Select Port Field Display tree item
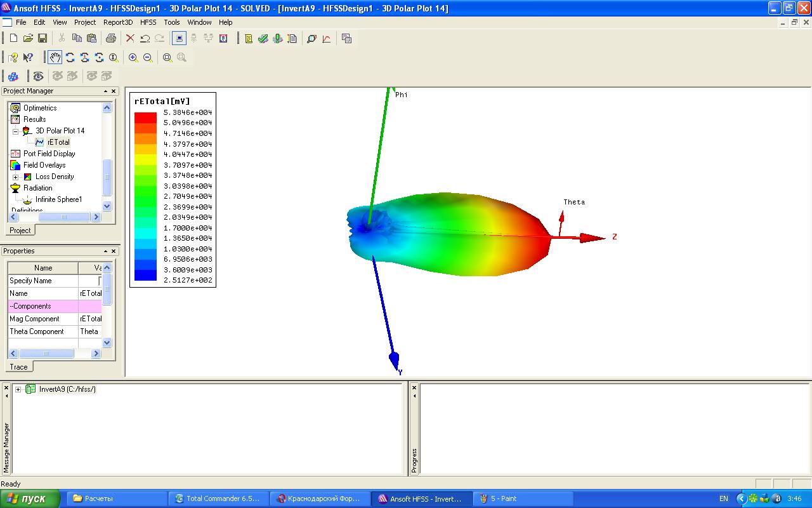 49,154
